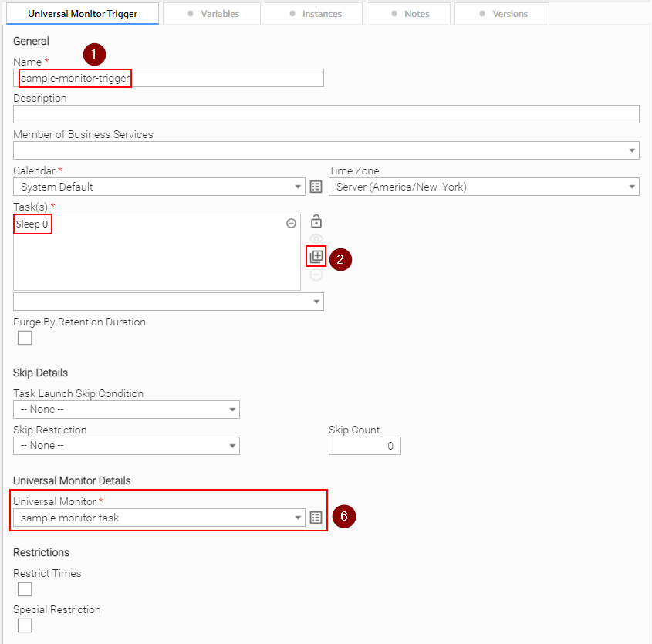Check the Restrict Times checkbox
This screenshot has height=644, width=652.
point(25,589)
